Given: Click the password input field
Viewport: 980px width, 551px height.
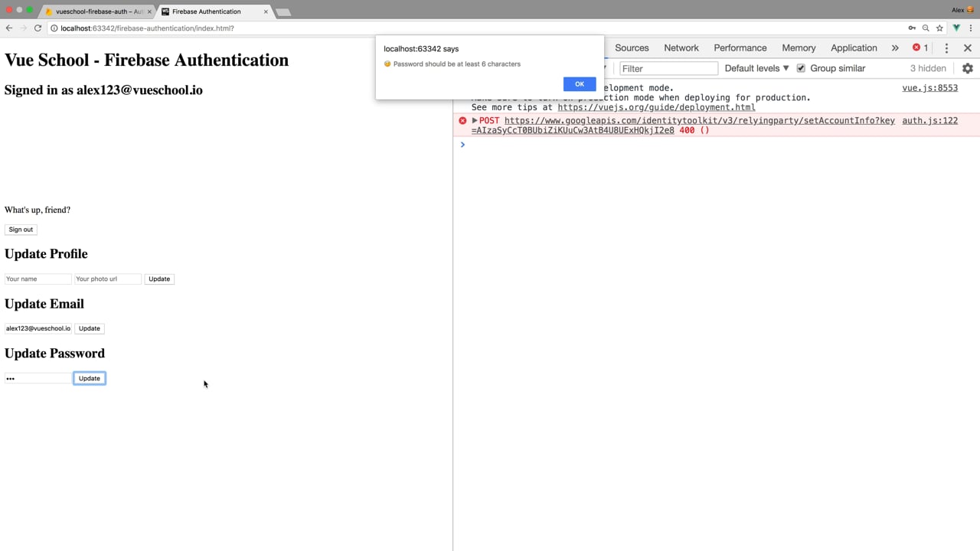Looking at the screenshot, I should coord(38,378).
